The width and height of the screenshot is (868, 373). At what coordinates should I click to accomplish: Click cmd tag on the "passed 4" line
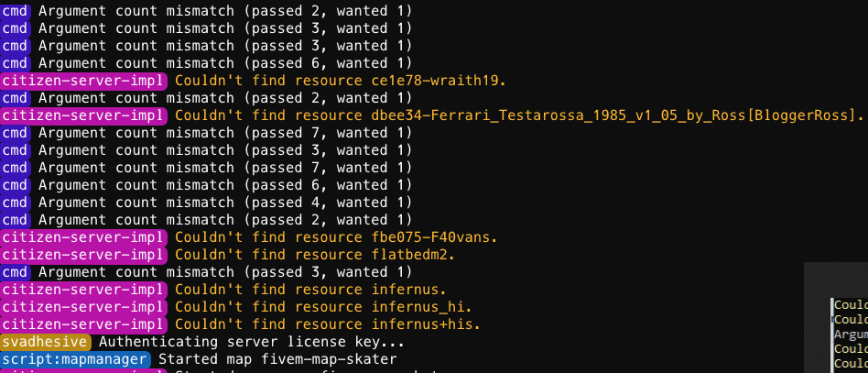pyautogui.click(x=16, y=203)
